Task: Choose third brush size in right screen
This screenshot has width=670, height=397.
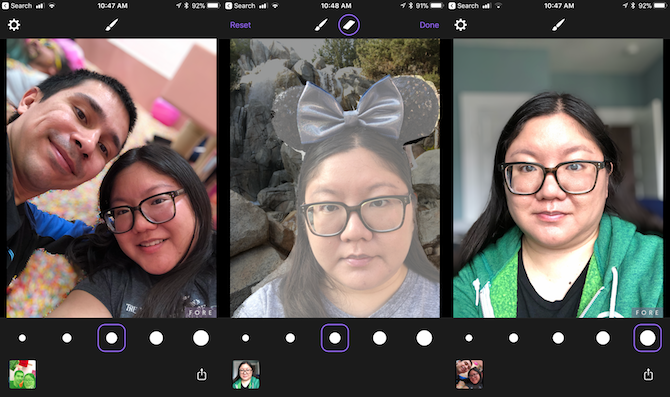Action: click(558, 338)
